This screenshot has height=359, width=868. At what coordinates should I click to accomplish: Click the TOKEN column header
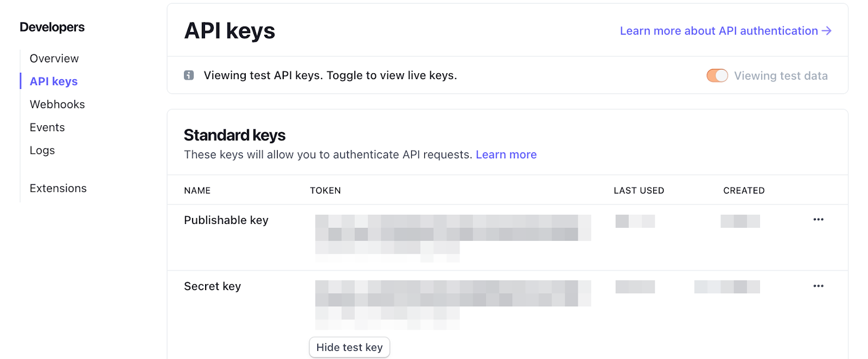click(x=325, y=190)
